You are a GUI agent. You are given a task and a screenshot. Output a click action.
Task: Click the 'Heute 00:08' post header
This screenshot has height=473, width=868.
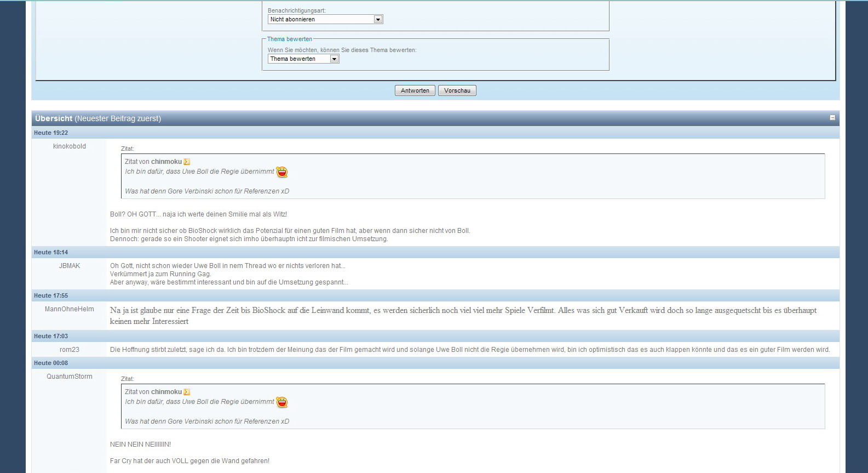point(435,363)
